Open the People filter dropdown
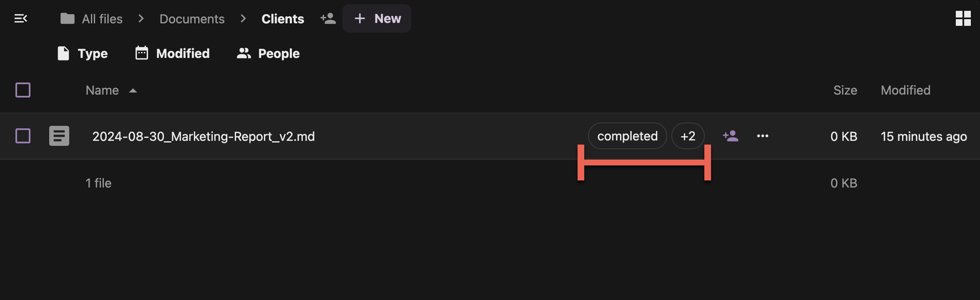This screenshot has height=300, width=980. [268, 53]
